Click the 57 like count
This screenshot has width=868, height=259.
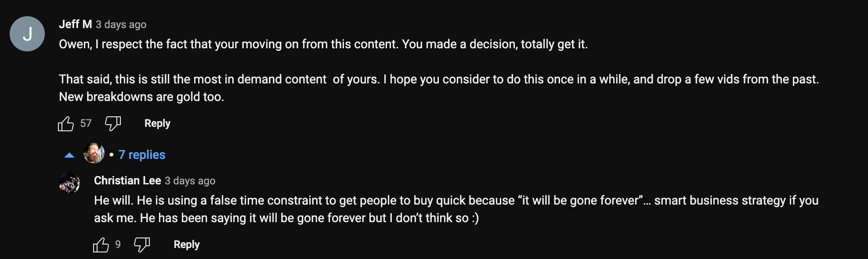tap(86, 123)
